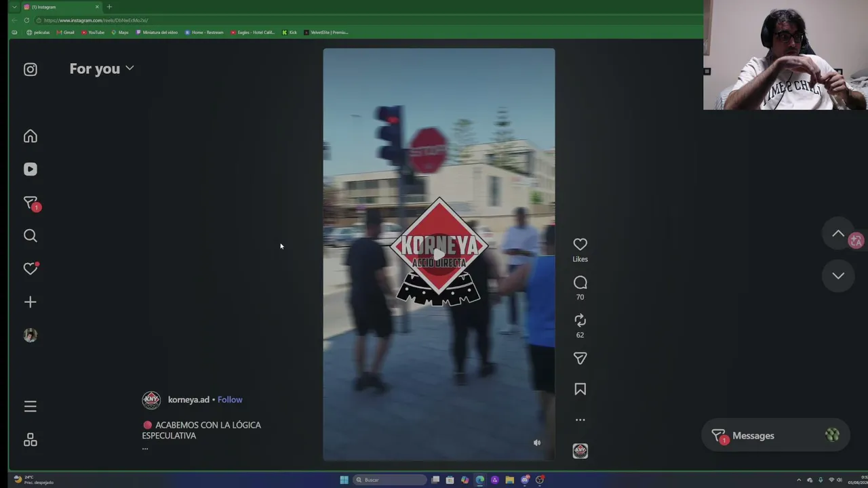The width and height of the screenshot is (868, 488).
Task: Go back in browser history
Action: (x=14, y=20)
